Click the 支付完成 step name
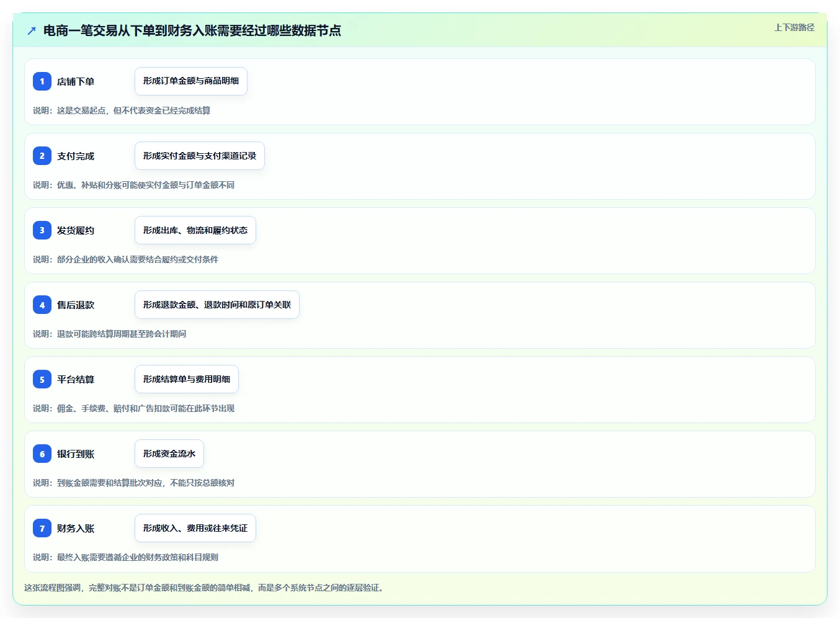 coord(76,156)
